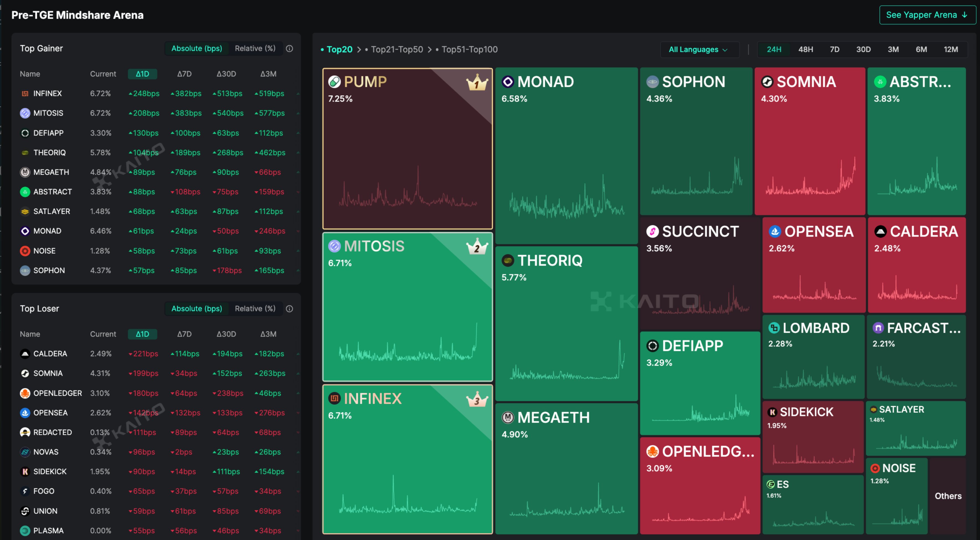Click the See Yapper Arena button
This screenshot has width=980, height=540.
click(927, 15)
